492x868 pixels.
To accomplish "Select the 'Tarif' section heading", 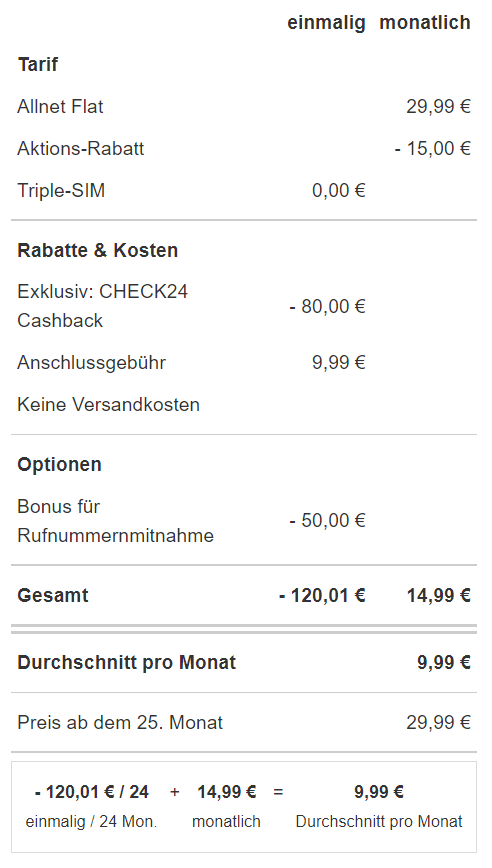I will (38, 64).
